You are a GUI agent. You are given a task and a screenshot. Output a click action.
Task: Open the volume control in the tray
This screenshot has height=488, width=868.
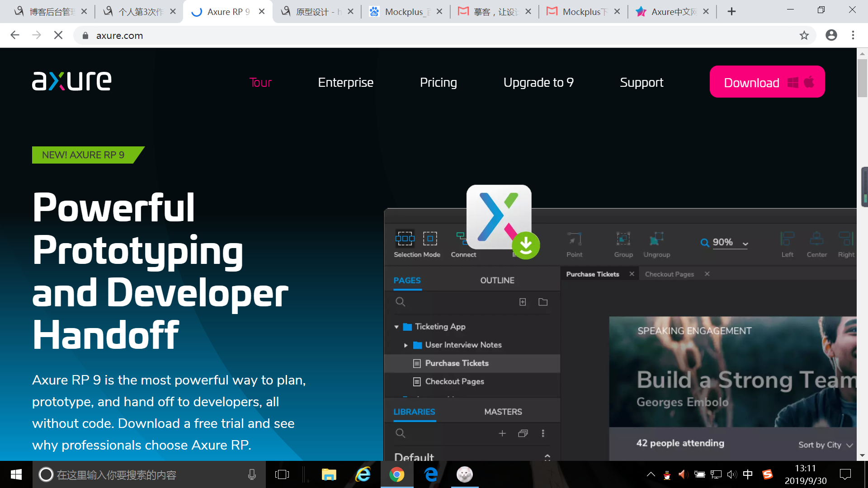pyautogui.click(x=731, y=474)
